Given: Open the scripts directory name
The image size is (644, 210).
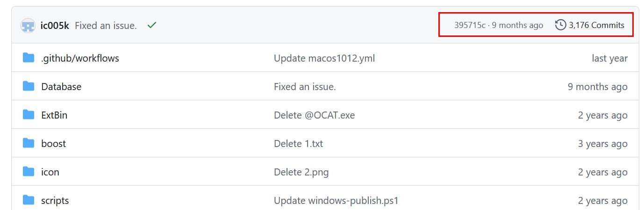Looking at the screenshot, I should [x=55, y=201].
